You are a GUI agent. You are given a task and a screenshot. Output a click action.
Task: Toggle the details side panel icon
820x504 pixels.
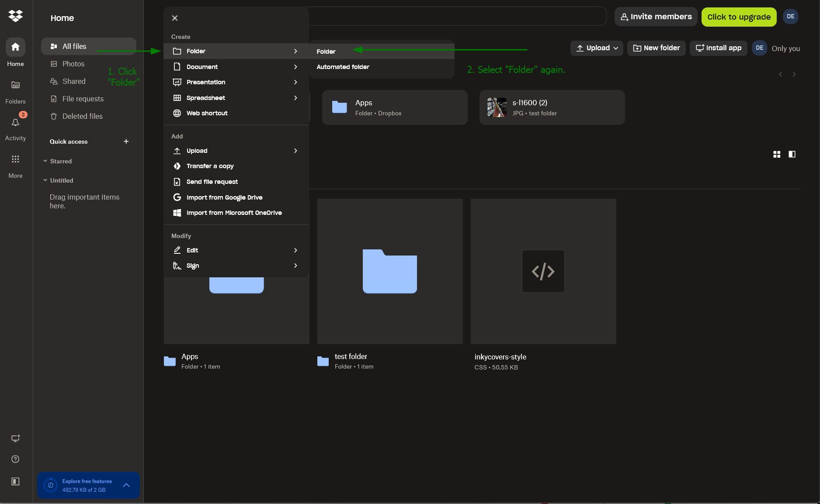coord(792,154)
